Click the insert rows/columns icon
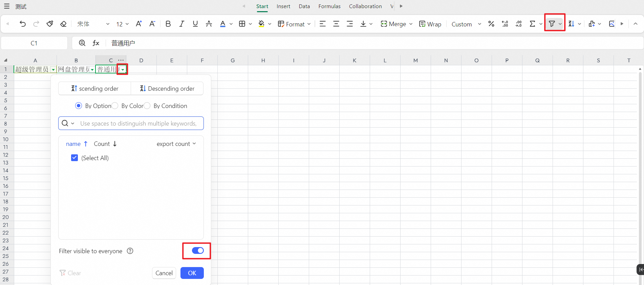Image resolution: width=644 pixels, height=285 pixels. [x=592, y=24]
